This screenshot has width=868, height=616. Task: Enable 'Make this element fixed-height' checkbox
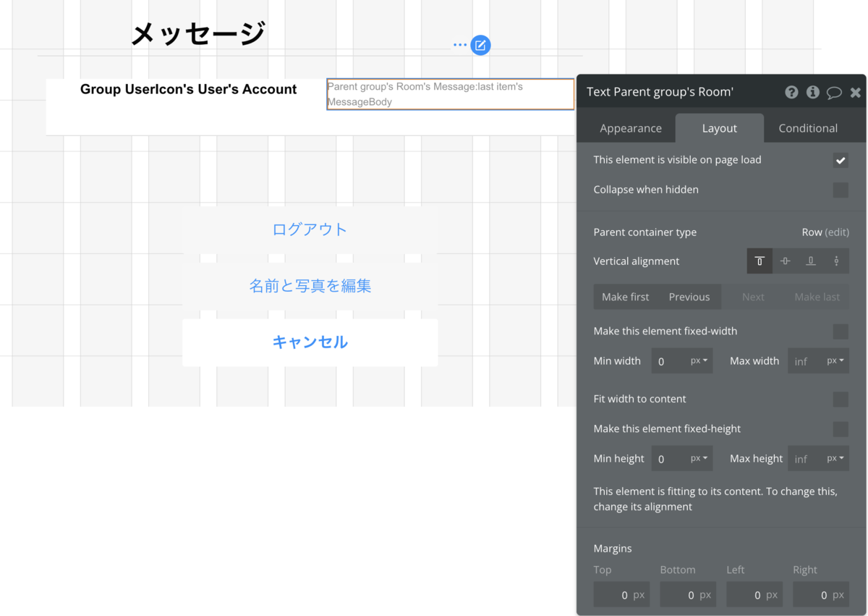841,429
